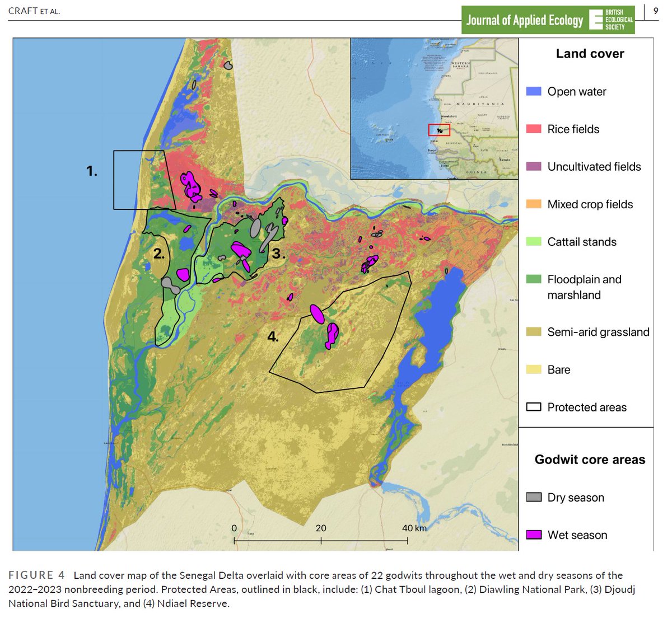Select the Bare land cover swatch
672x628 pixels.
[533, 369]
